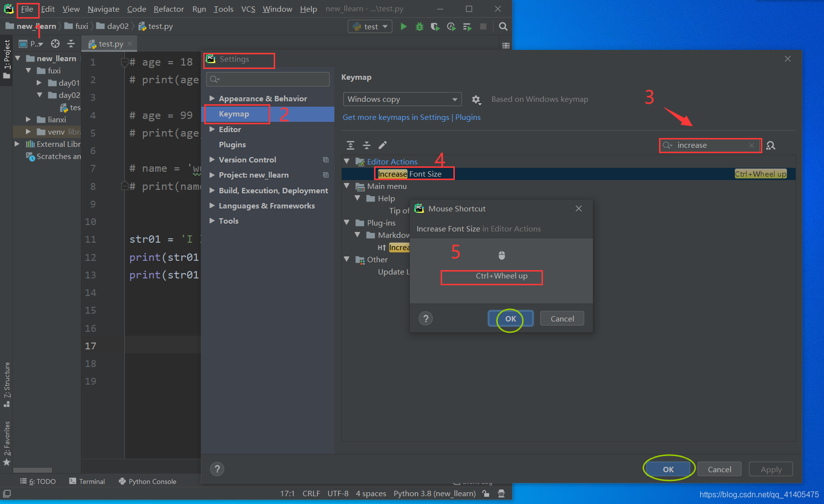The height and width of the screenshot is (504, 824).
Task: Run with coverage using the shield icon
Action: pos(435,26)
